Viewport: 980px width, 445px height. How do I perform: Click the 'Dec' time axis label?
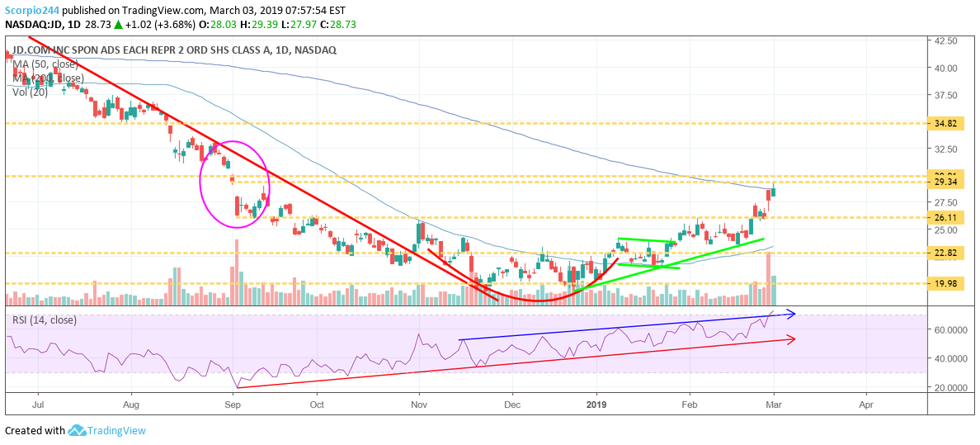click(x=512, y=405)
